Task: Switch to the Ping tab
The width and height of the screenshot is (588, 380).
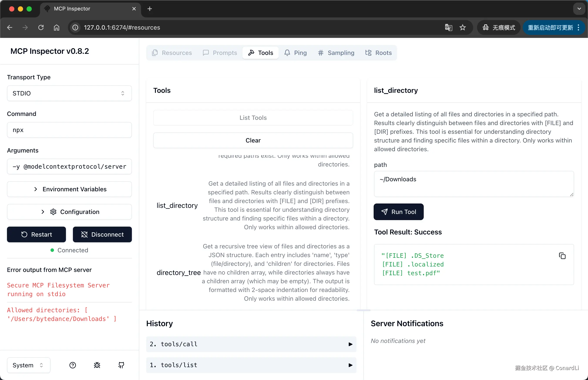Action: coord(295,53)
